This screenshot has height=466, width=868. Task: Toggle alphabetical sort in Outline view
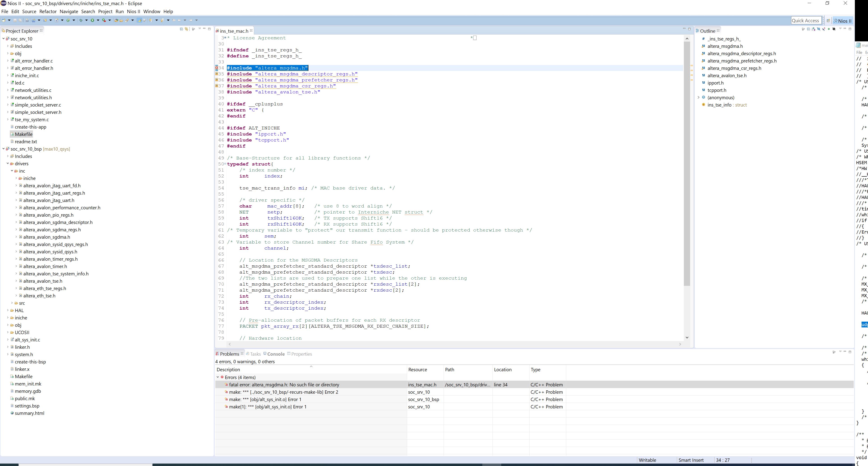[813, 29]
